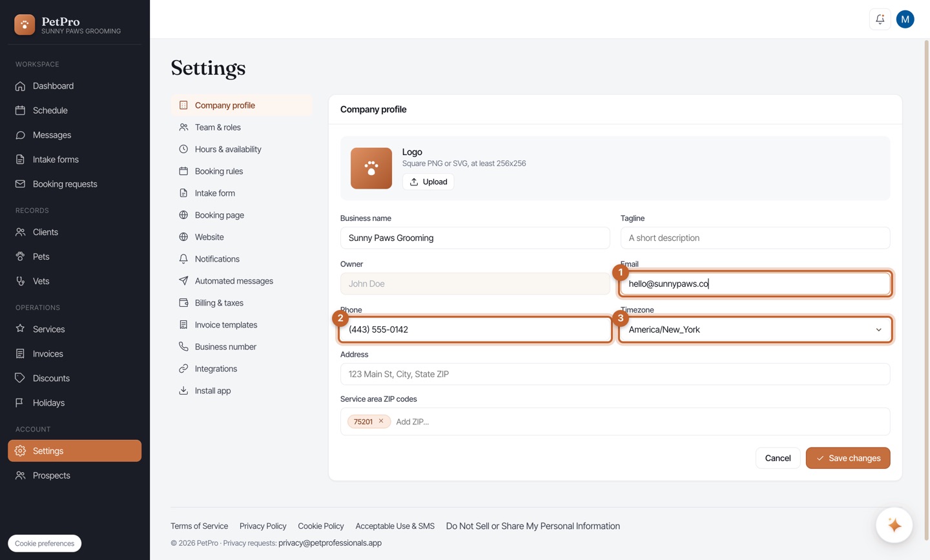The height and width of the screenshot is (560, 930).
Task: Open Booking rules settings
Action: (x=242, y=171)
